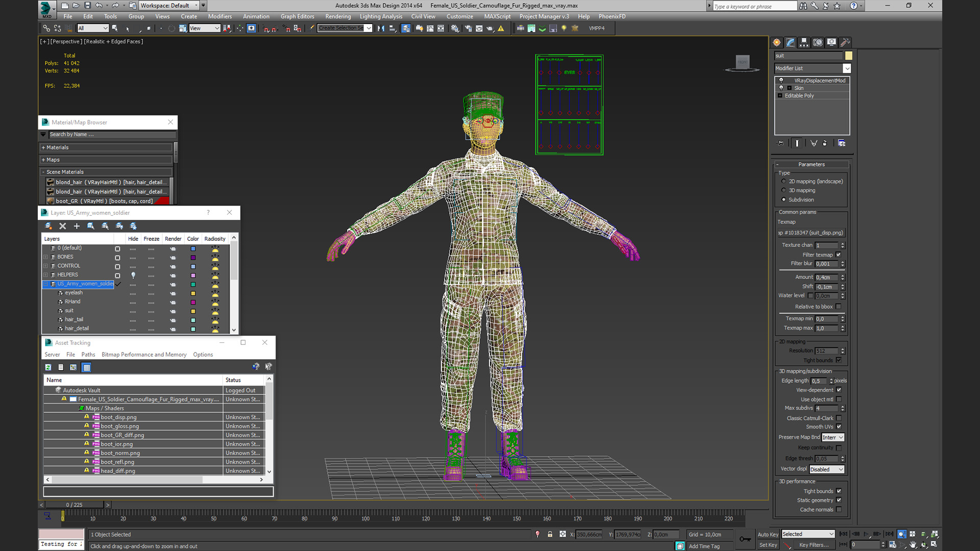Open the Manage Layers toolbar icon
Image resolution: width=980 pixels, height=551 pixels.
[406, 29]
